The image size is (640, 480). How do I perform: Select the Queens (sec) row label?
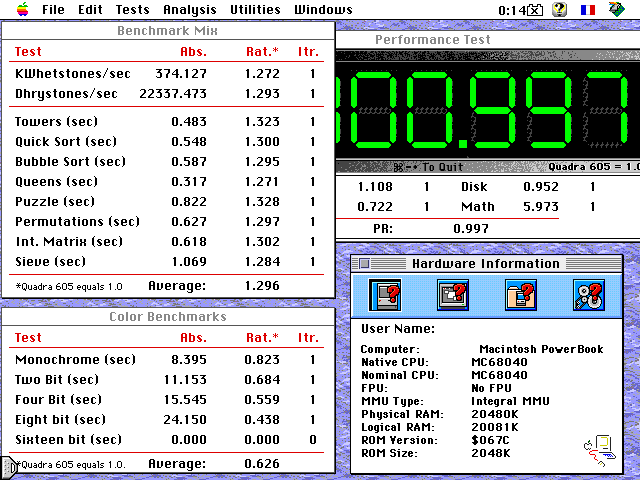(56, 182)
